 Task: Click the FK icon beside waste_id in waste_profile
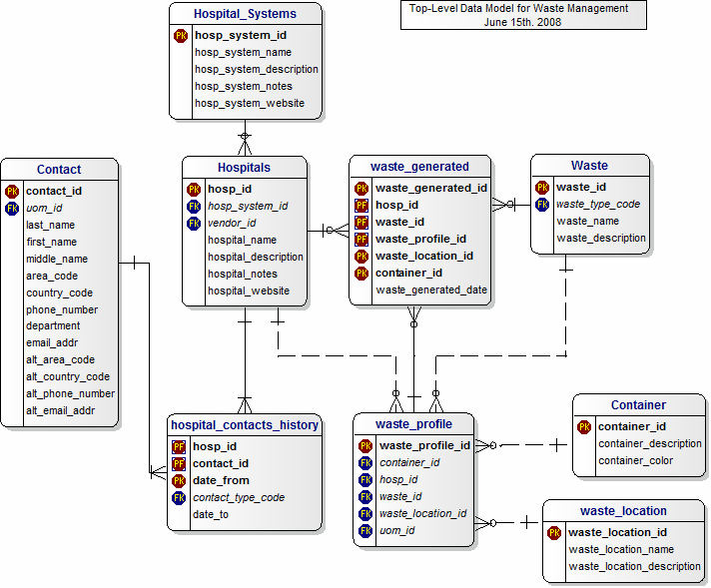(x=365, y=497)
